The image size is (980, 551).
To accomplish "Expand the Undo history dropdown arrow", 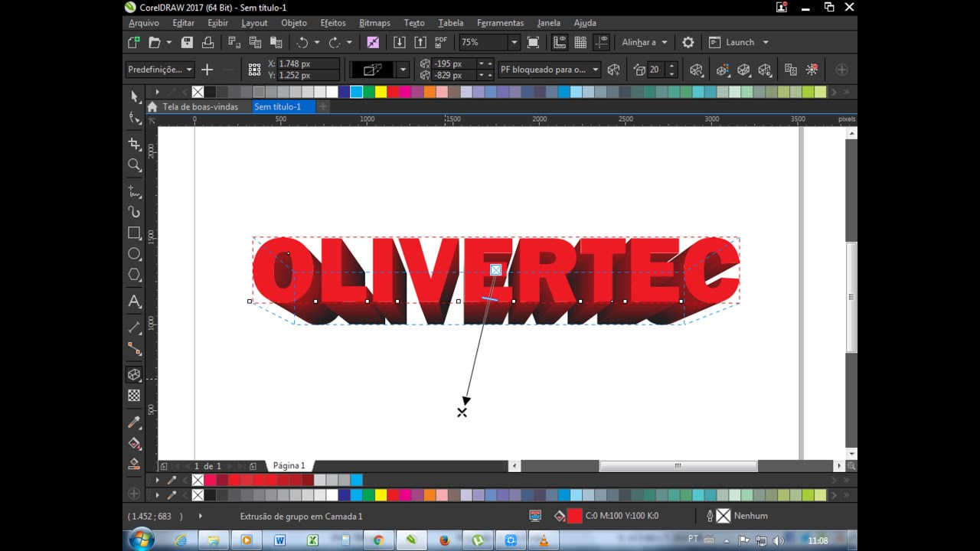I will pos(316,43).
